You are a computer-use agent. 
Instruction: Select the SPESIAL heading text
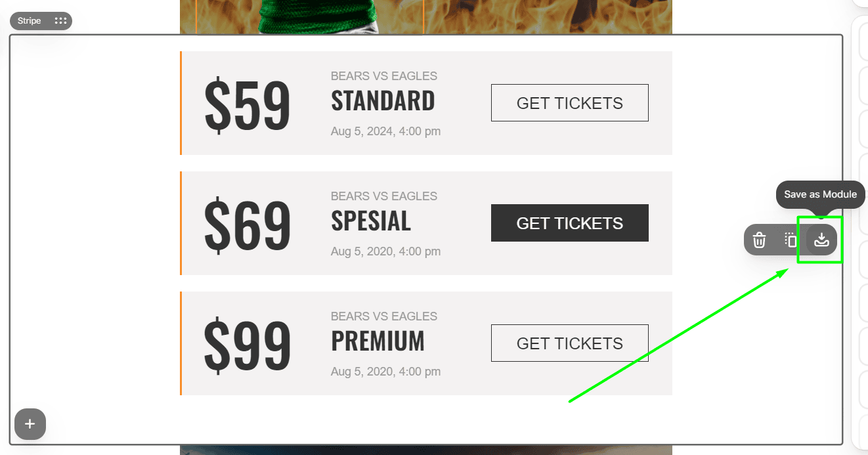[x=371, y=221]
